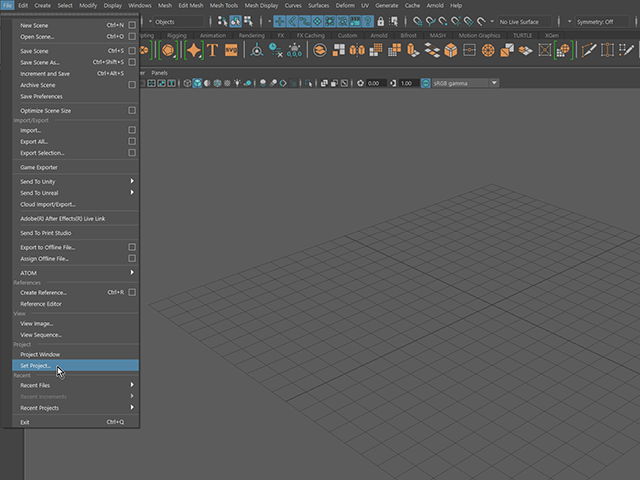This screenshot has height=480, width=640.
Task: Click the Polygon Type text tool icon
Action: (x=213, y=51)
